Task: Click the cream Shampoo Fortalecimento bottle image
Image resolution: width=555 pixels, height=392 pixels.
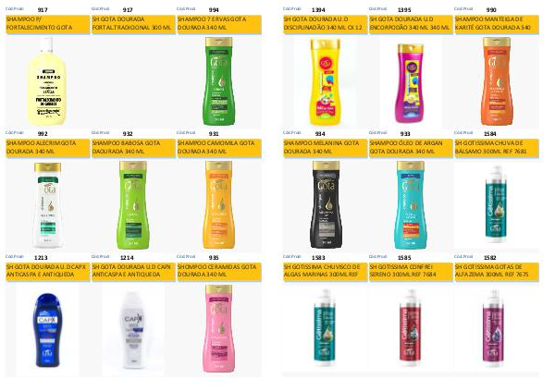Action: coord(47,81)
